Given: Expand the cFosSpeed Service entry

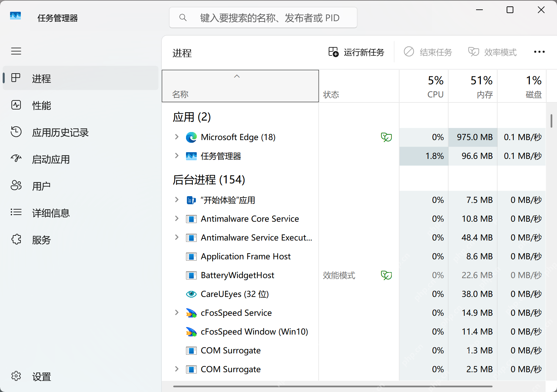Looking at the screenshot, I should click(x=177, y=313).
